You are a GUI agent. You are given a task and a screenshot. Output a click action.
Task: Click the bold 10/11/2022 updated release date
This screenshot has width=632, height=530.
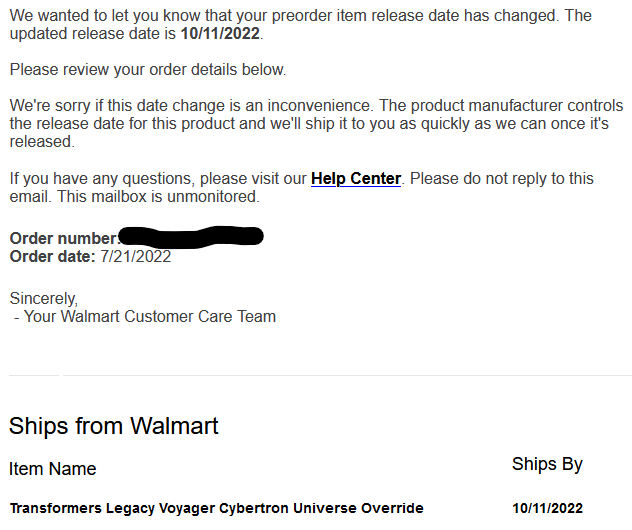(220, 34)
